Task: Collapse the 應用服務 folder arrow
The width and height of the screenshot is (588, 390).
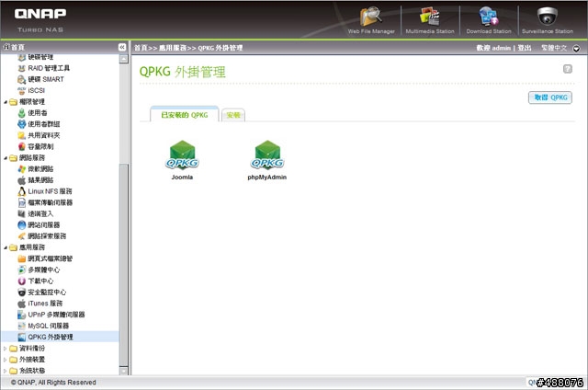Action: [x=6, y=247]
